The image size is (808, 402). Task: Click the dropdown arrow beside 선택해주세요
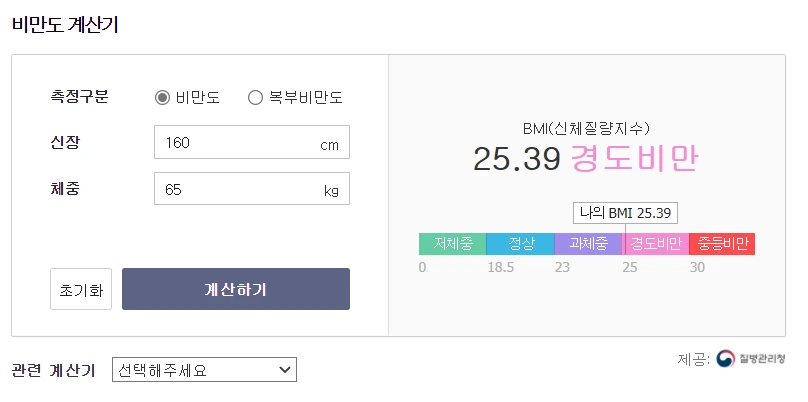tap(283, 370)
